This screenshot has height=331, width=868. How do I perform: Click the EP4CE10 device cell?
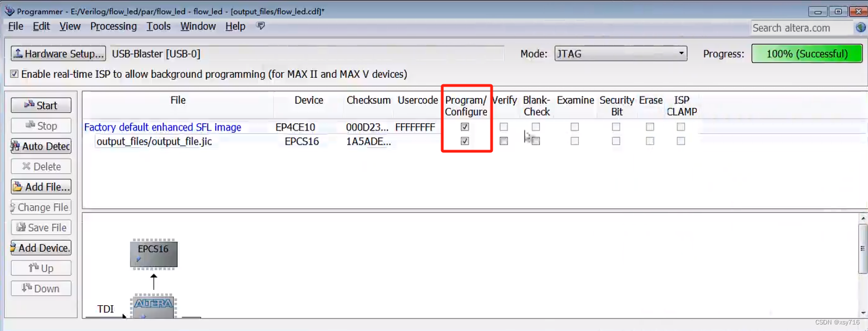tap(295, 127)
